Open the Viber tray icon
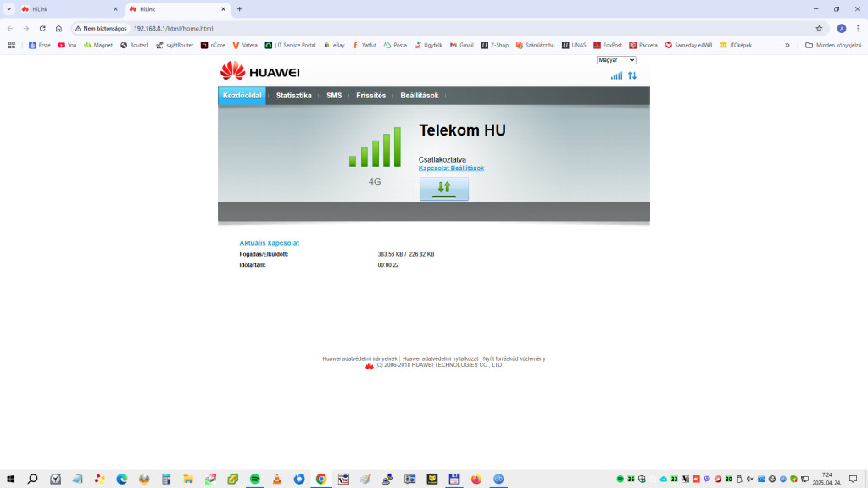This screenshot has height=488, width=868. coord(707,480)
